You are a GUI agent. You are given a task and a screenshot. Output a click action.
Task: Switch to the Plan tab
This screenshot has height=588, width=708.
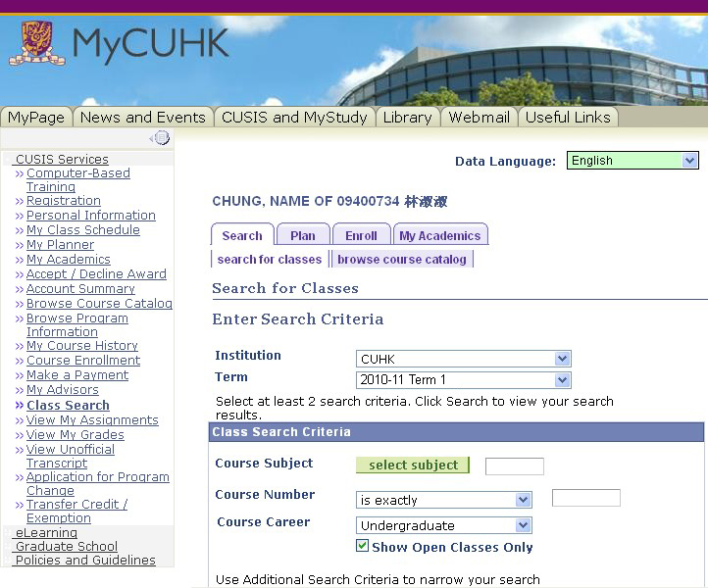(303, 235)
